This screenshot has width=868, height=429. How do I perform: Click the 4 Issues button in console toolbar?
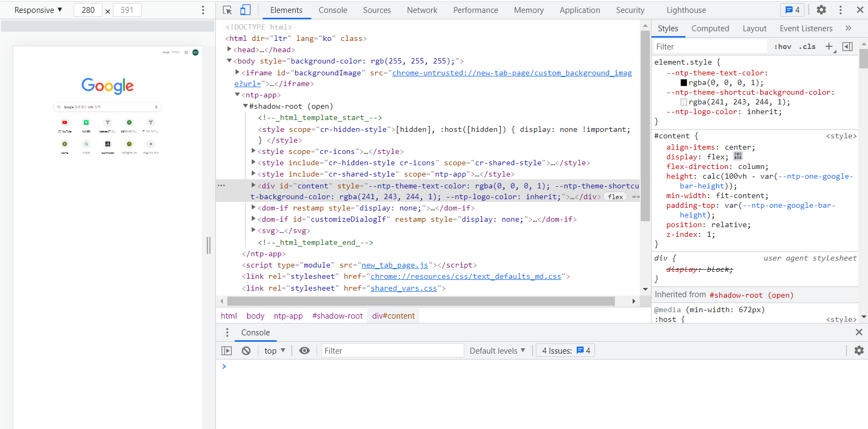pos(565,350)
